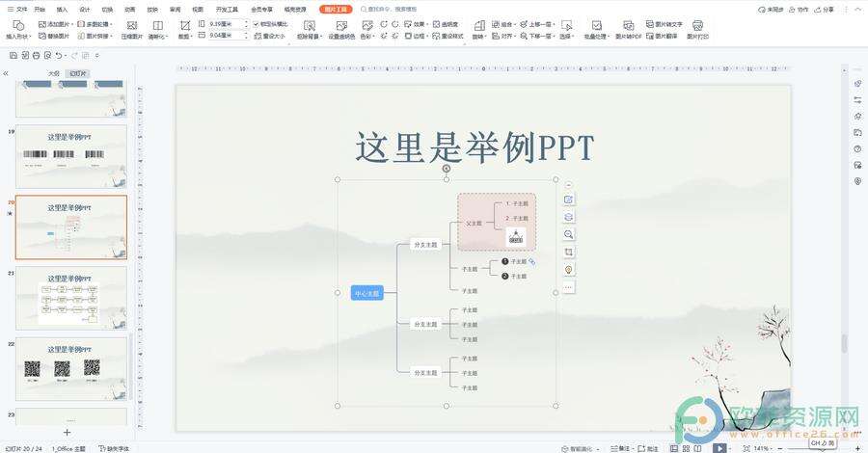Image resolution: width=868 pixels, height=453 pixels.
Task: Click 上移一层 bring forward
Action: click(x=536, y=24)
